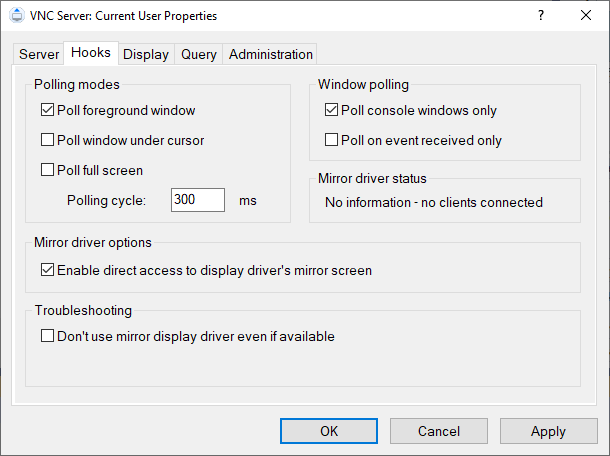Open the Administration tab
Screen dimensions: 610x456
coord(270,54)
